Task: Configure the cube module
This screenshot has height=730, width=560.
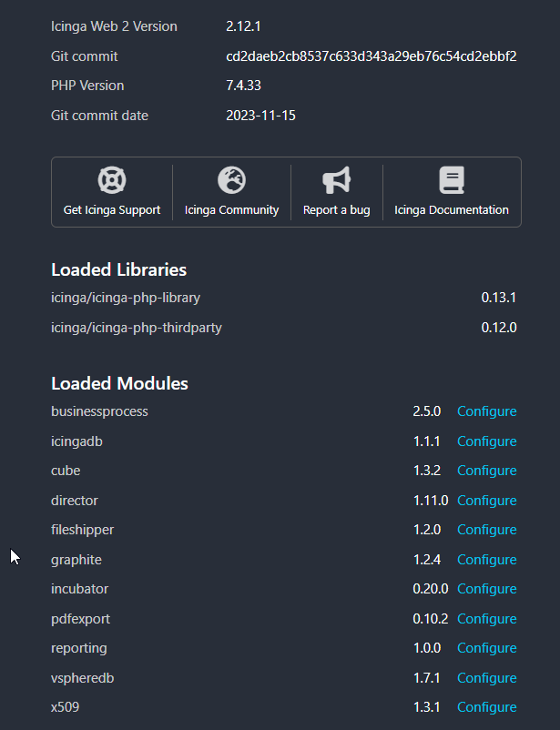Action: click(487, 471)
